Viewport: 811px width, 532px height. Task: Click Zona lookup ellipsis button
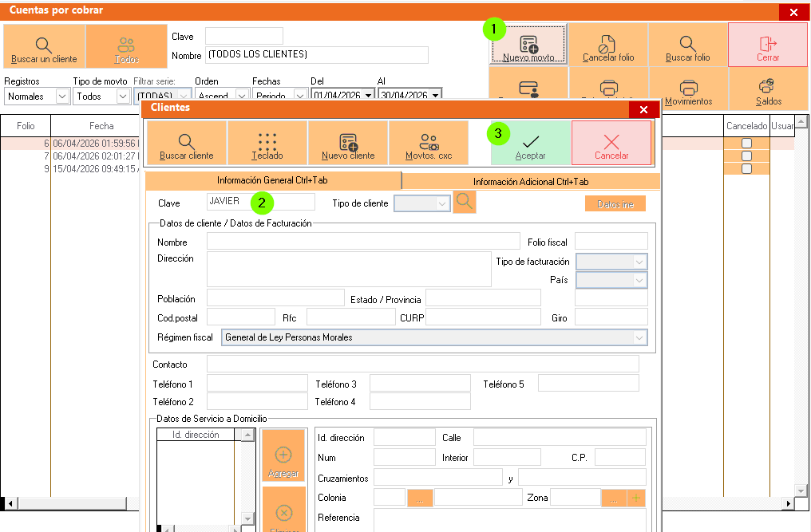[x=614, y=498]
